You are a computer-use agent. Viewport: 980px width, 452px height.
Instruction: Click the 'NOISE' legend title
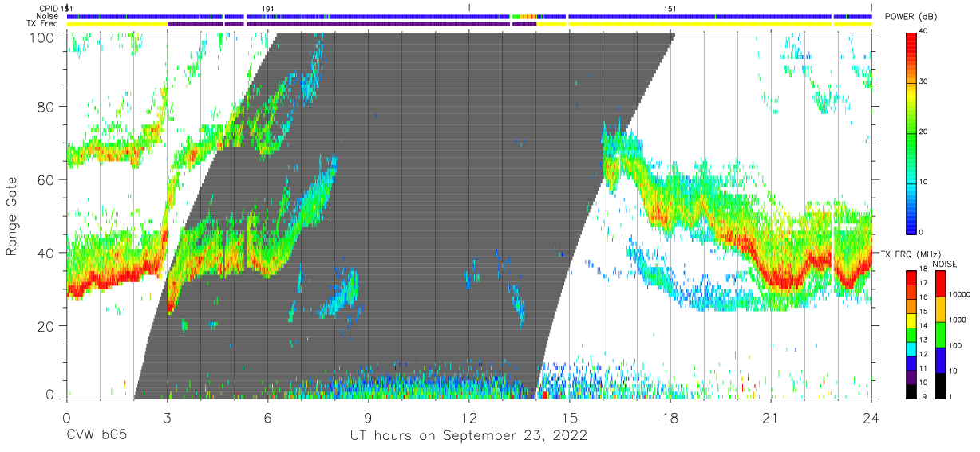tap(944, 264)
